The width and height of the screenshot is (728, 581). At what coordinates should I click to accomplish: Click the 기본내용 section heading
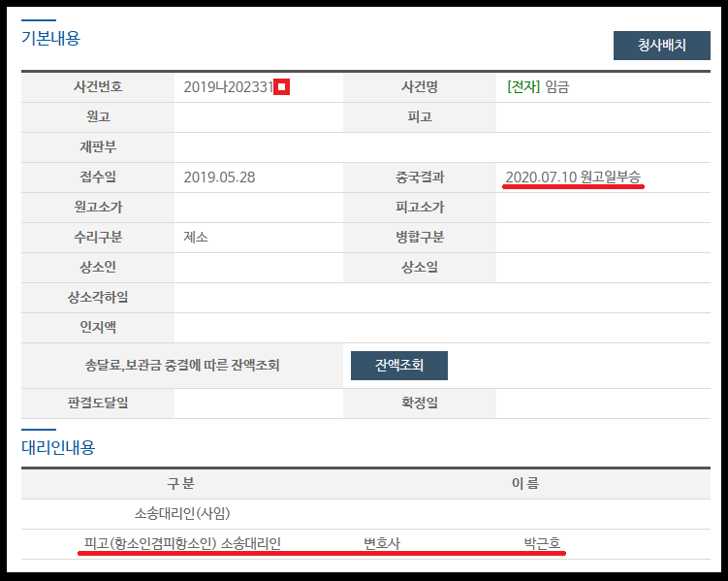50,39
